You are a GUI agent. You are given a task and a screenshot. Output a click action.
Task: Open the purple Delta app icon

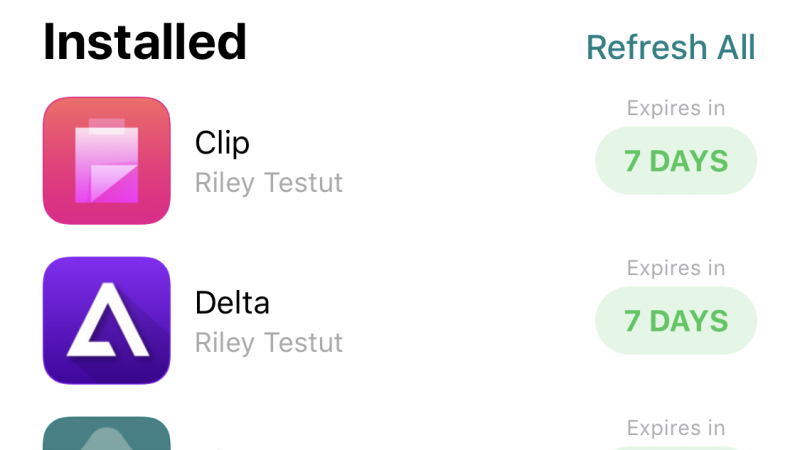point(107,321)
